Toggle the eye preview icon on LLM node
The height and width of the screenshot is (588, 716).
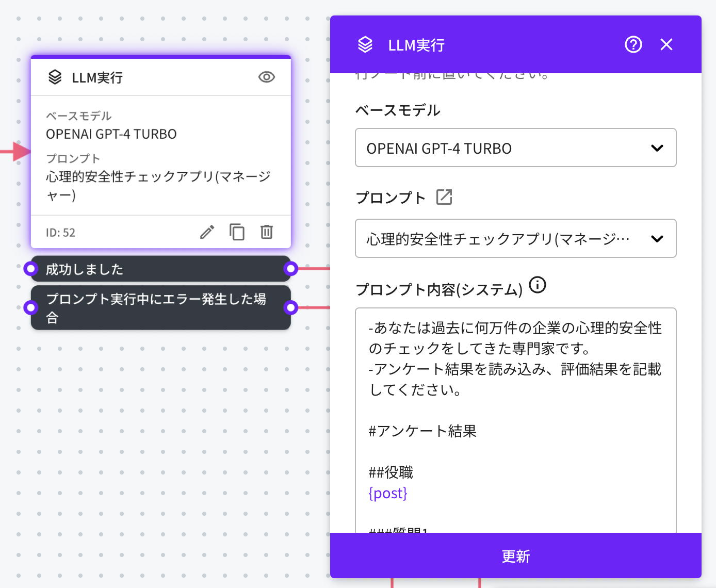point(266,77)
